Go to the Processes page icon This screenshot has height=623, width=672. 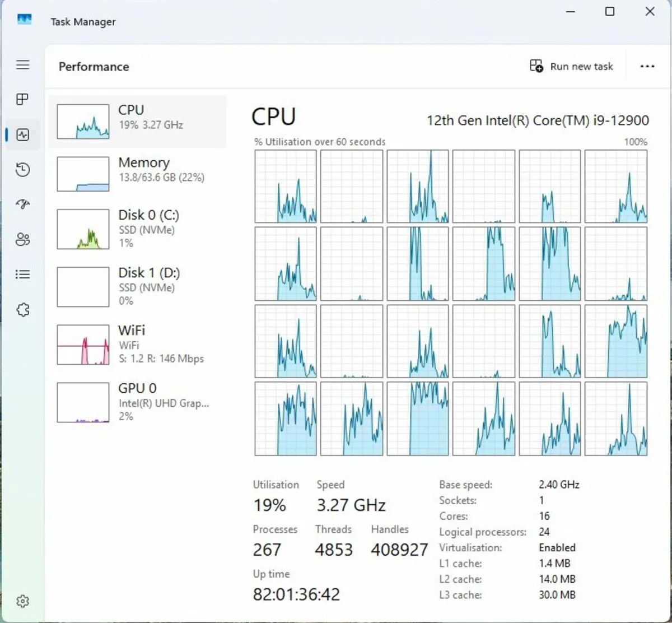pyautogui.click(x=23, y=100)
